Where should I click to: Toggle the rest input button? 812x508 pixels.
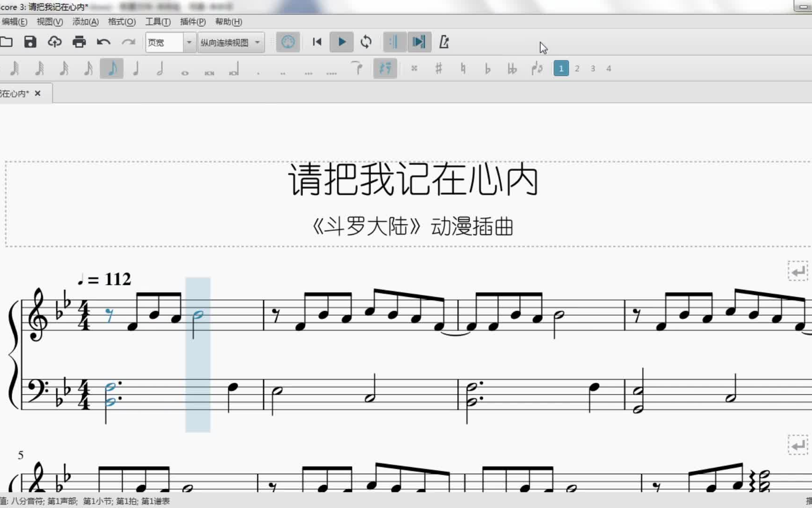[385, 69]
